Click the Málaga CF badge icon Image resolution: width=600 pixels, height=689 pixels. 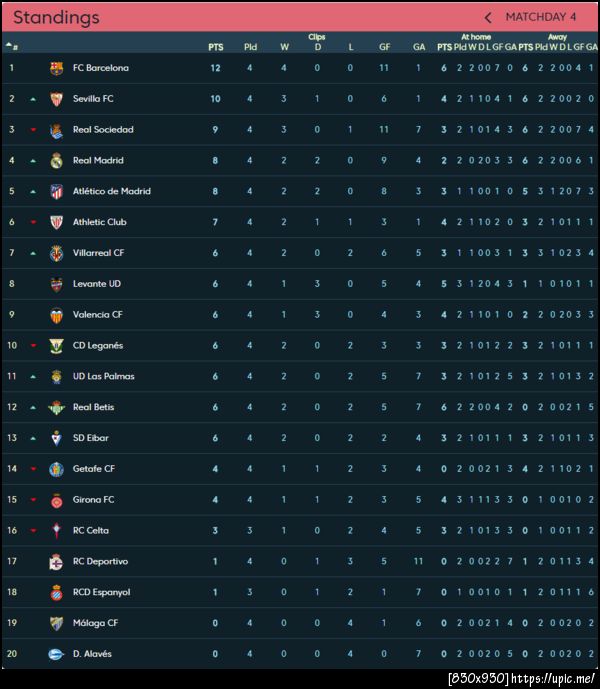[56, 623]
